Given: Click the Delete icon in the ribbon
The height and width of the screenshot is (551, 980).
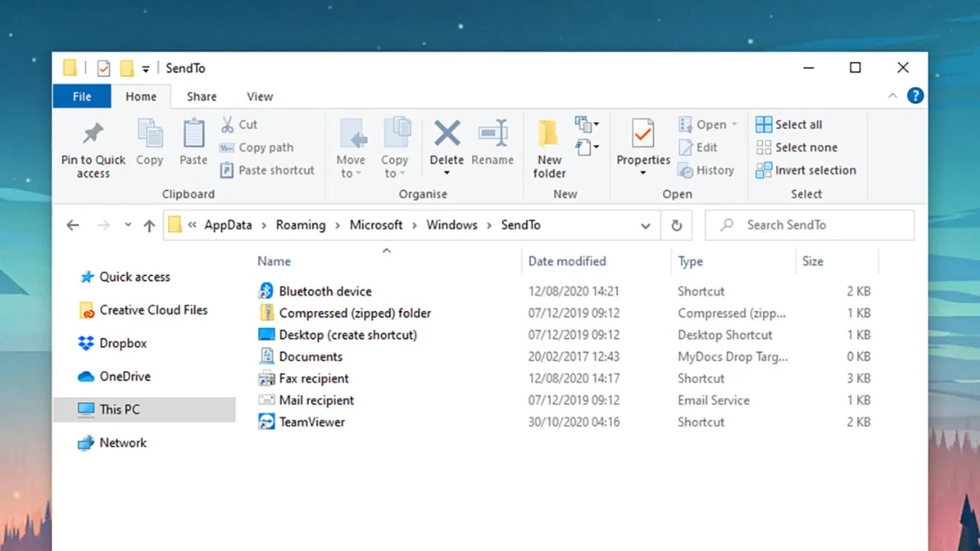Looking at the screenshot, I should click(x=447, y=134).
